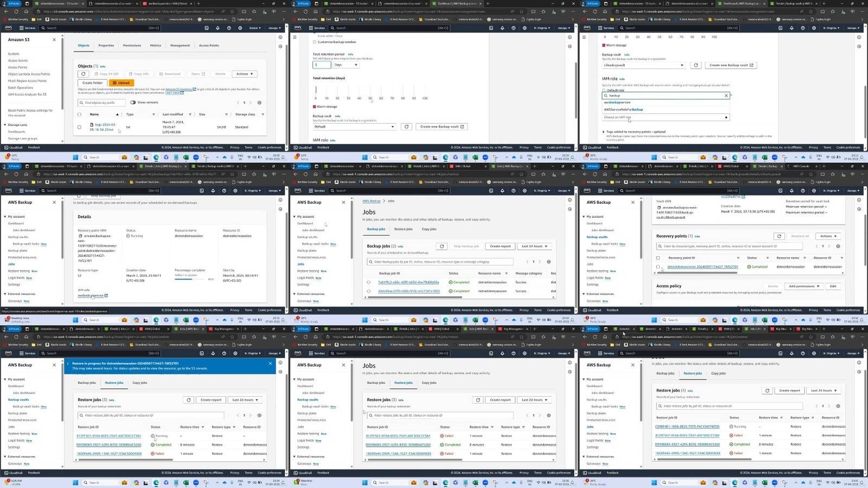Open CloudShell from the S3 console footer
868x488 pixels.
(x=14, y=147)
